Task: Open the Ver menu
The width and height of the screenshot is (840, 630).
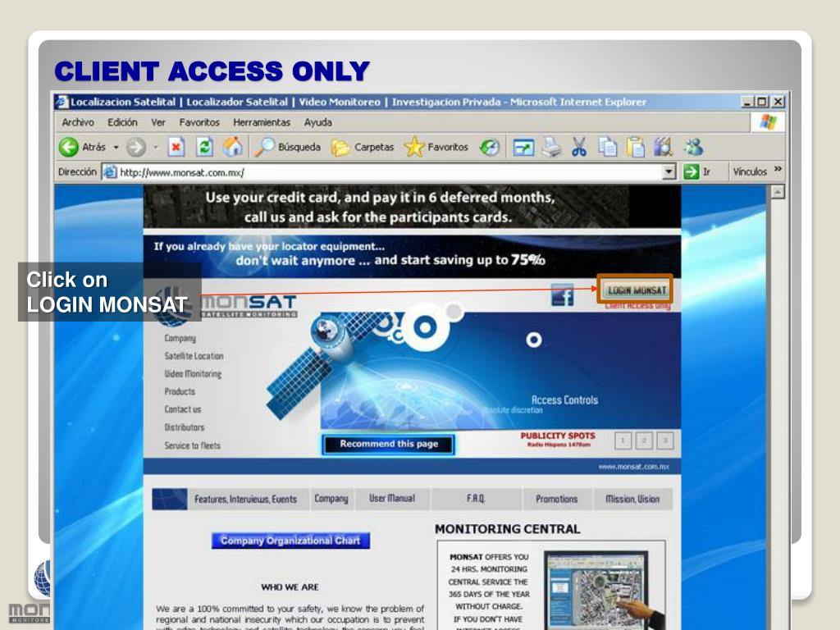Action: [158, 122]
